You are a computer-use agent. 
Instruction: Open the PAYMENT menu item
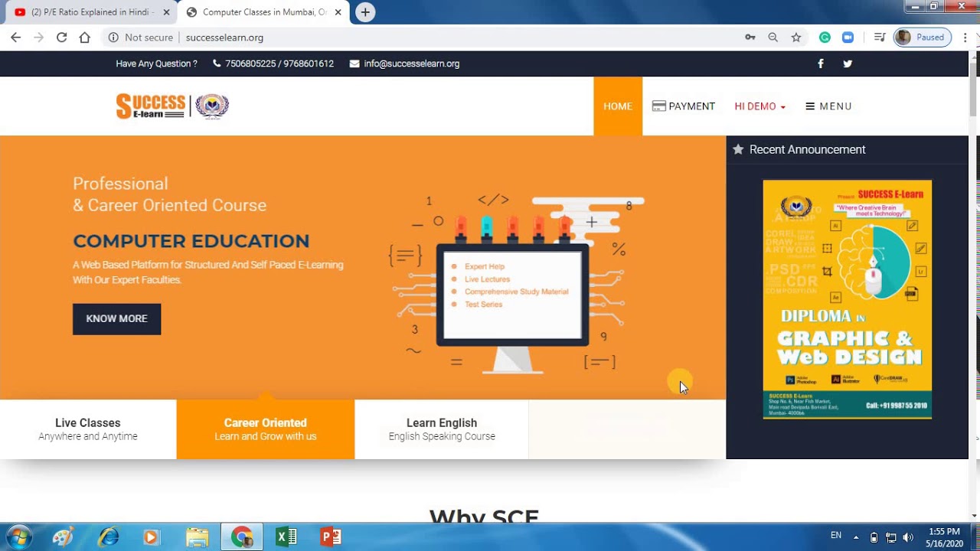click(684, 106)
